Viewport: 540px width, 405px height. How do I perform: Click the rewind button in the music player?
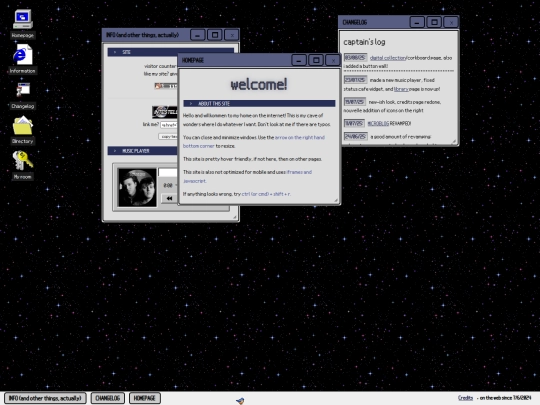coord(169,198)
